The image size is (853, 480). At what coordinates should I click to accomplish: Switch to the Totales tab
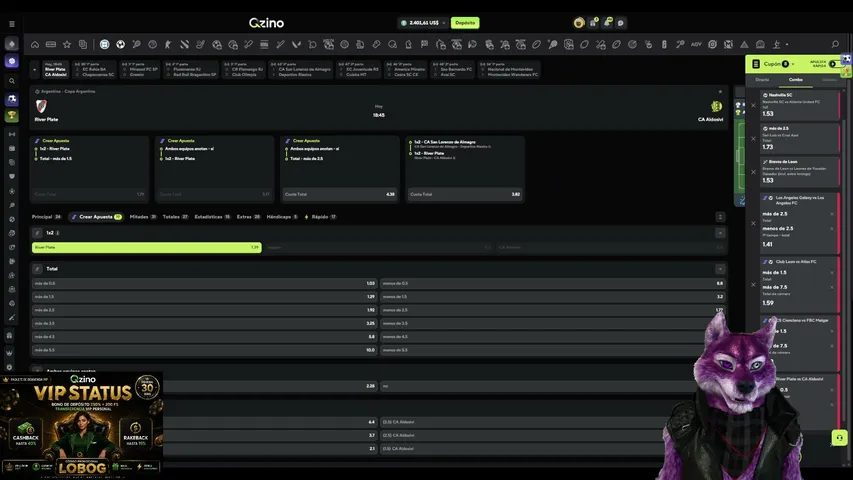point(175,217)
